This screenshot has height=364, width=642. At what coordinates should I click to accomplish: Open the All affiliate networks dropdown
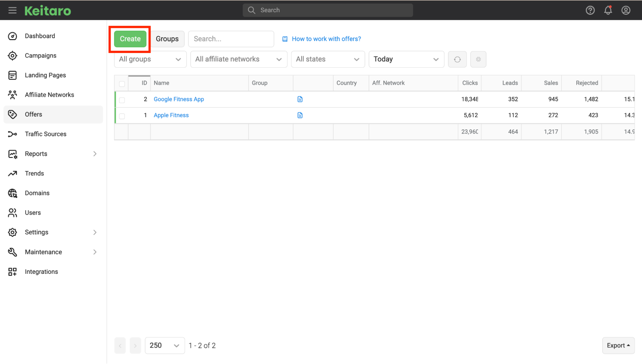239,59
